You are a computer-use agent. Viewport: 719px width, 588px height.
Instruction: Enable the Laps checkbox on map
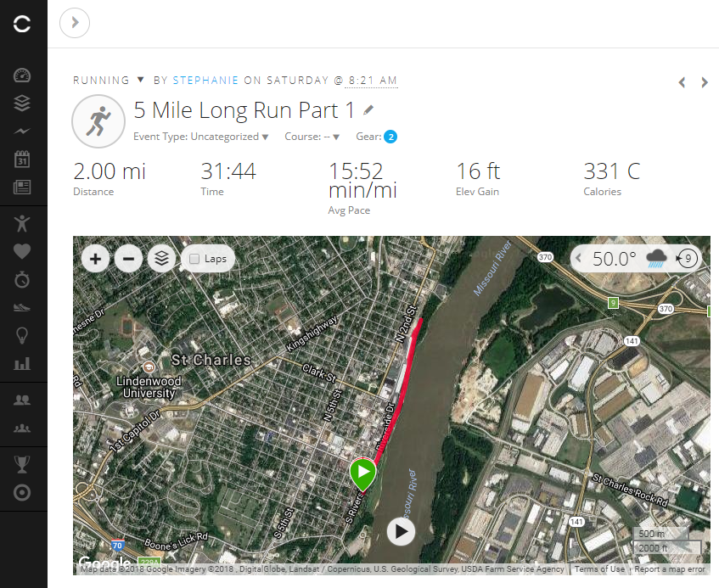[x=194, y=259]
